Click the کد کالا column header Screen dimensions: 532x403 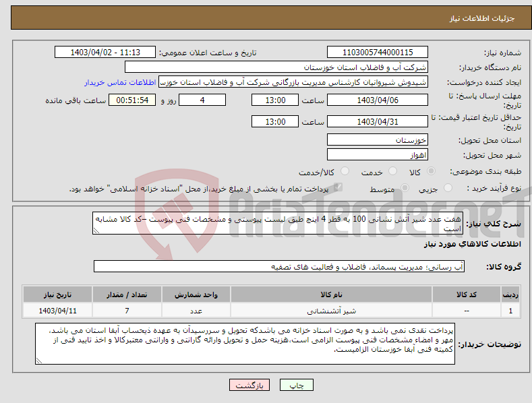pyautogui.click(x=467, y=294)
